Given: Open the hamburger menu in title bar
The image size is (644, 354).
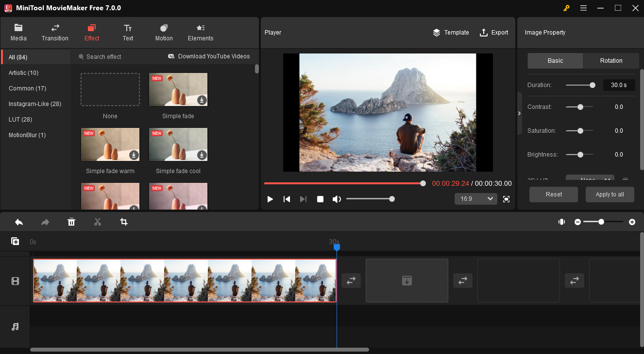Looking at the screenshot, I should [583, 8].
